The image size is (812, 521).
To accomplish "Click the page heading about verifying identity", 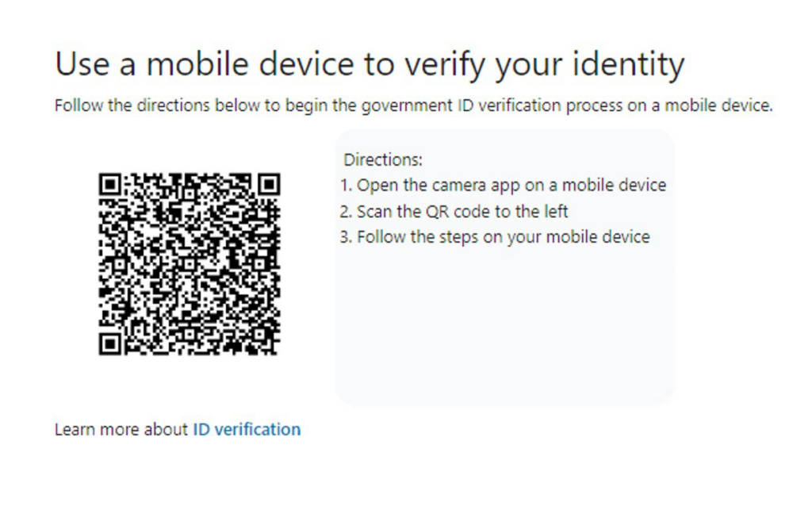I will (x=370, y=64).
